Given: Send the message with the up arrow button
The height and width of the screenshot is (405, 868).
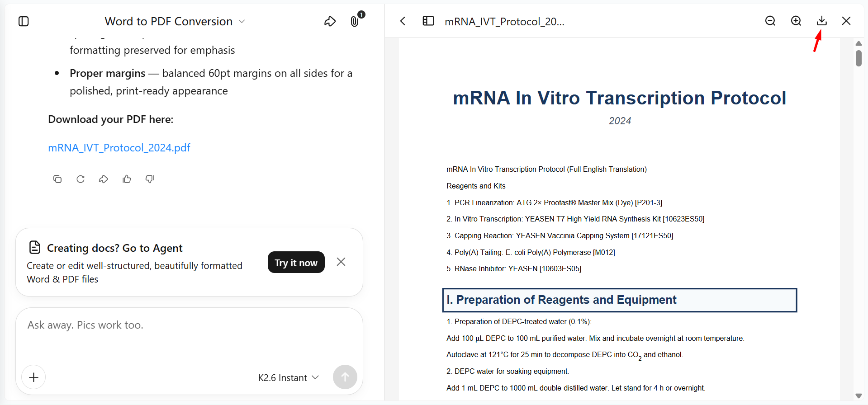Looking at the screenshot, I should (345, 377).
